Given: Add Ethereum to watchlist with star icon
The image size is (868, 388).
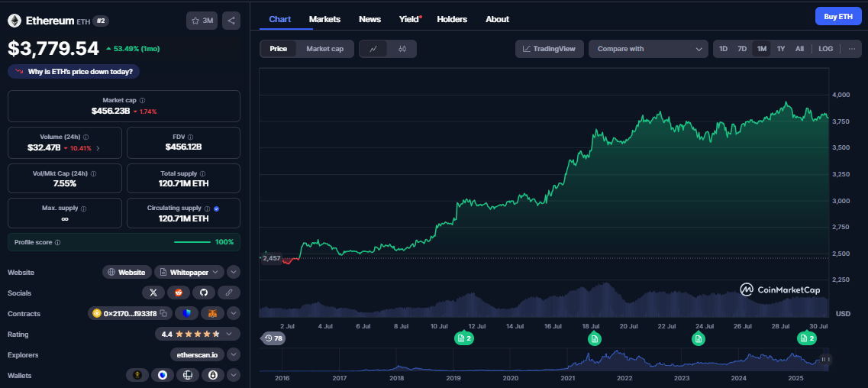Looking at the screenshot, I should click(202, 21).
